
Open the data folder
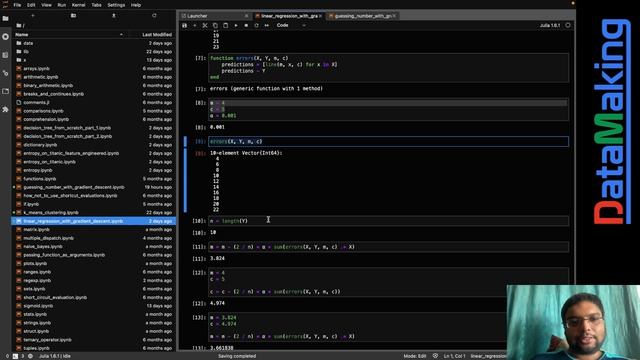tap(94, 43)
